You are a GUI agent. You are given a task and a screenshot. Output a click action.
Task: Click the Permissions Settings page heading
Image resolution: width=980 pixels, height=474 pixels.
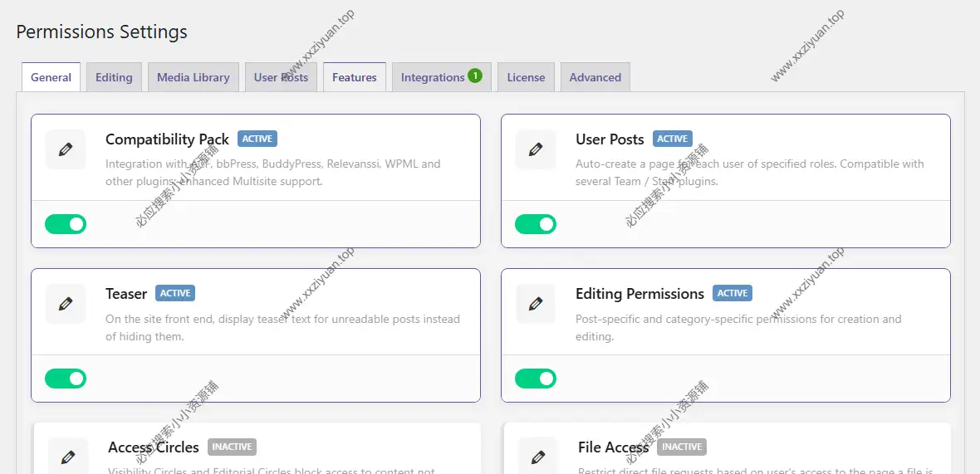point(102,32)
